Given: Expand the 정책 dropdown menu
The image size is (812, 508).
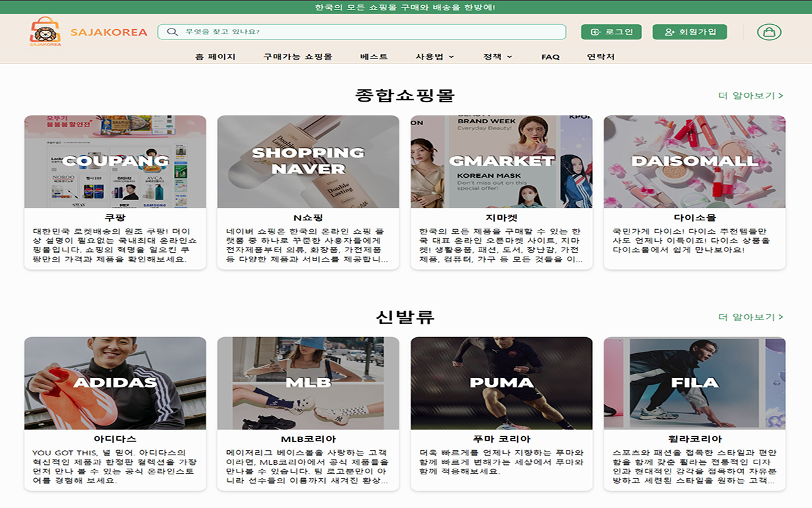Looking at the screenshot, I should [498, 57].
